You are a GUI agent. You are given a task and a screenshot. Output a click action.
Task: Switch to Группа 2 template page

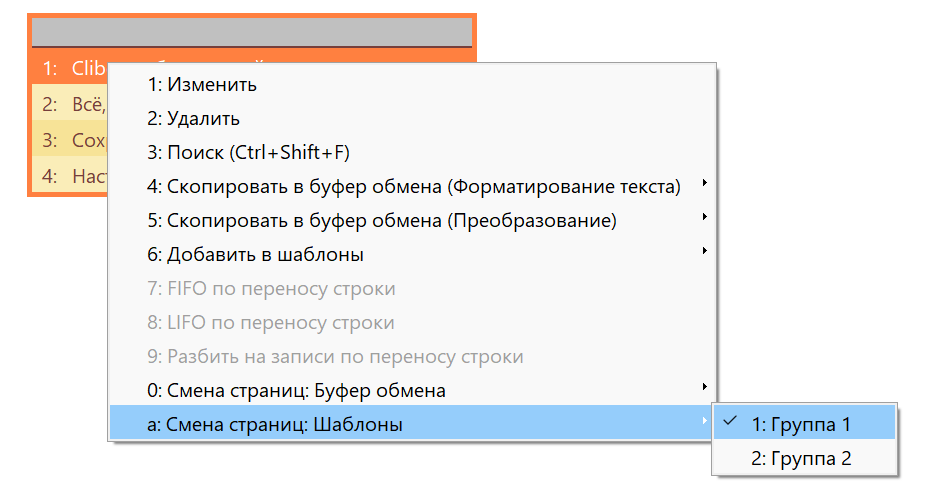pyautogui.click(x=805, y=458)
